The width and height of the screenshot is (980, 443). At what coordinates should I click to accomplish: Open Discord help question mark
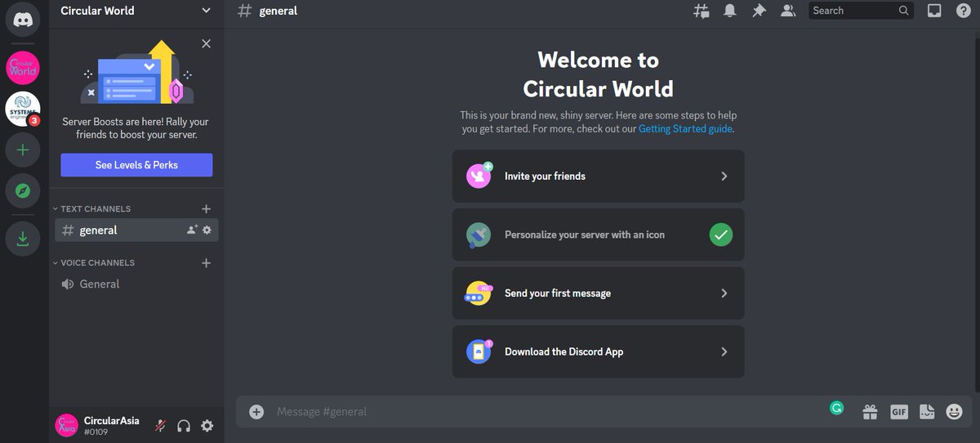pyautogui.click(x=963, y=11)
